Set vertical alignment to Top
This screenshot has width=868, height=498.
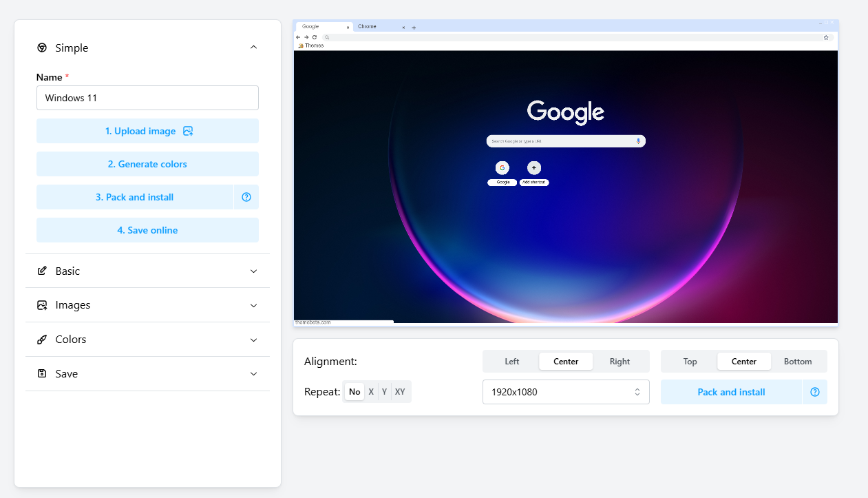click(x=690, y=362)
